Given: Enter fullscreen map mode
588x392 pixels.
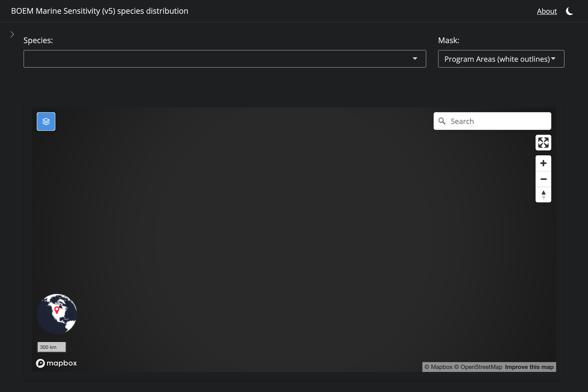Looking at the screenshot, I should tap(543, 143).
